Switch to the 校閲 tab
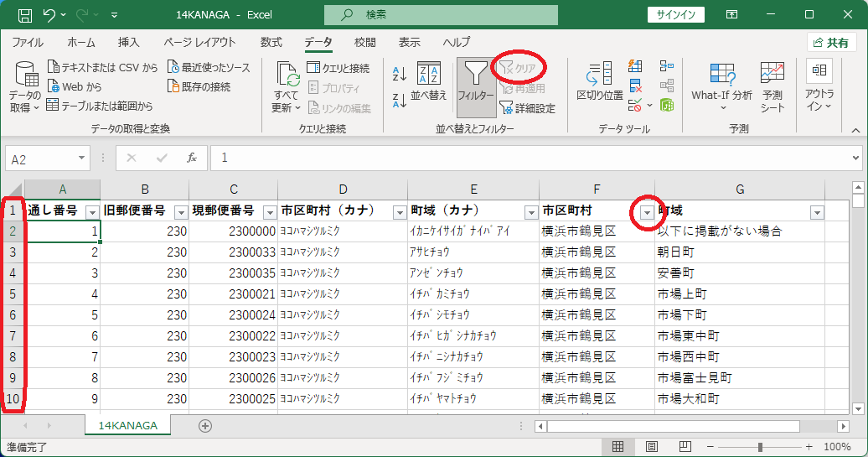The image size is (868, 457). [364, 42]
